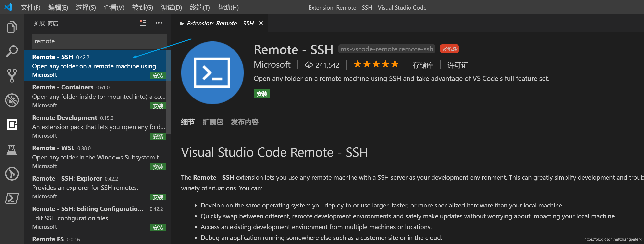The height and width of the screenshot is (244, 644).
Task: Open the Explorer view in activity bar
Action: [12, 27]
